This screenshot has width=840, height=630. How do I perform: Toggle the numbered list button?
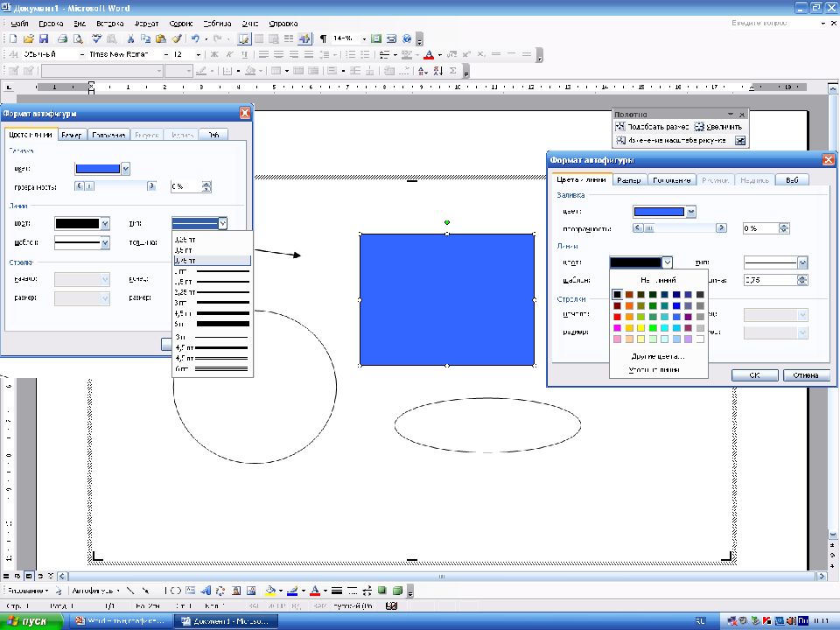(x=350, y=54)
